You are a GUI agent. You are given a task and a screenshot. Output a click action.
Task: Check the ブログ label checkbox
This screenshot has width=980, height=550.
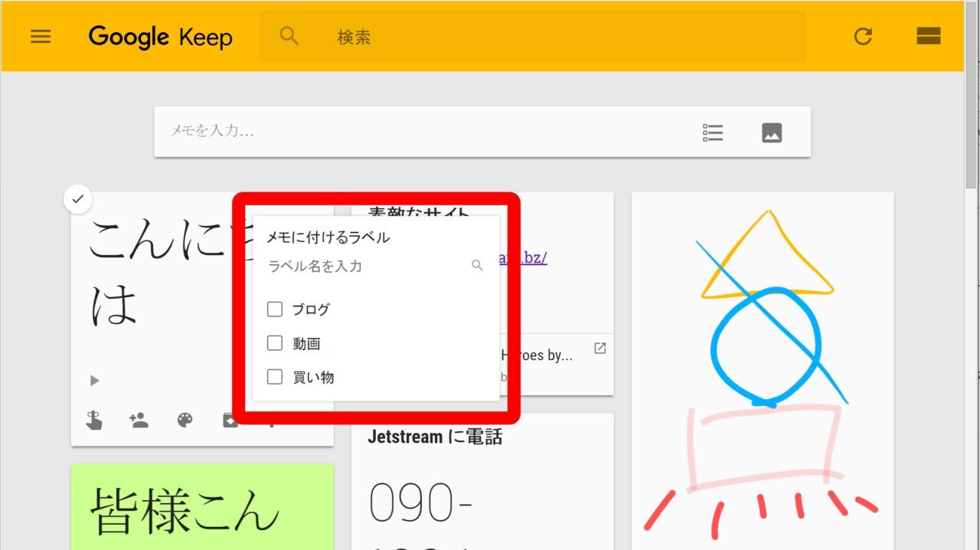275,309
